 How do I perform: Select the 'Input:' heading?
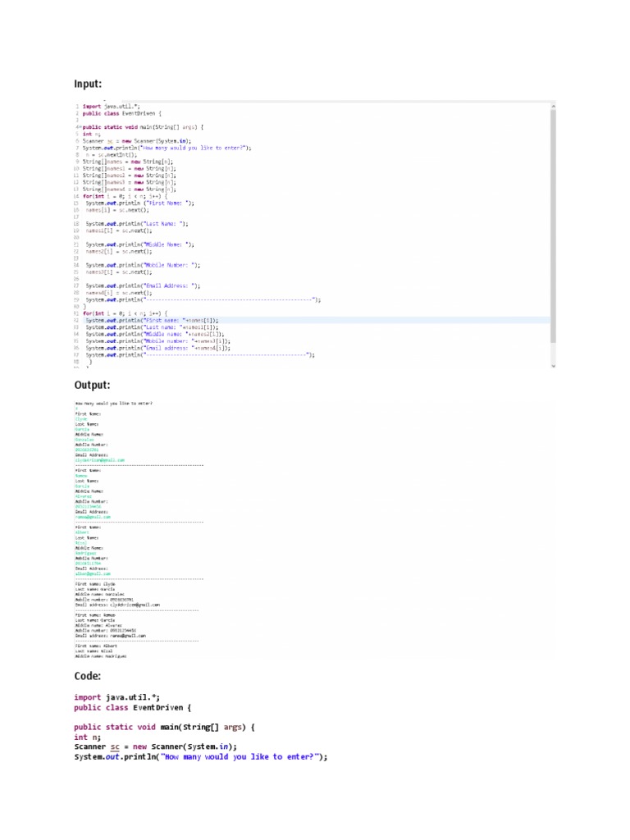[89, 84]
